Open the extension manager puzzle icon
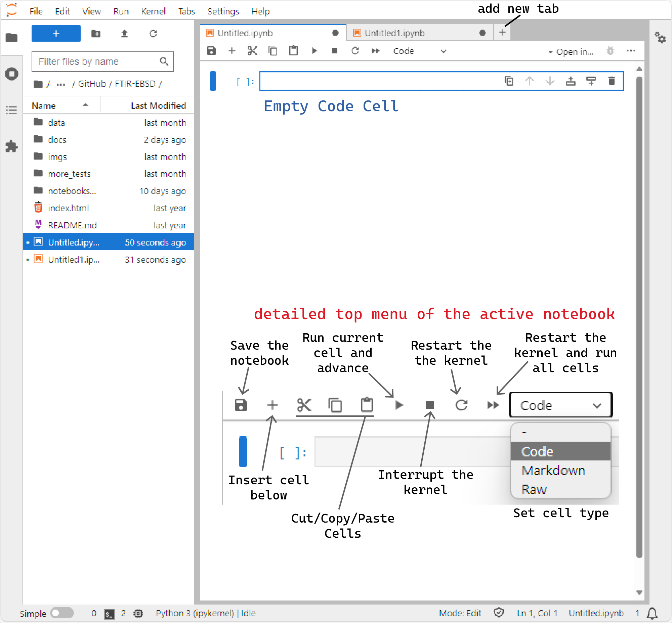This screenshot has width=672, height=623. pos(11,146)
